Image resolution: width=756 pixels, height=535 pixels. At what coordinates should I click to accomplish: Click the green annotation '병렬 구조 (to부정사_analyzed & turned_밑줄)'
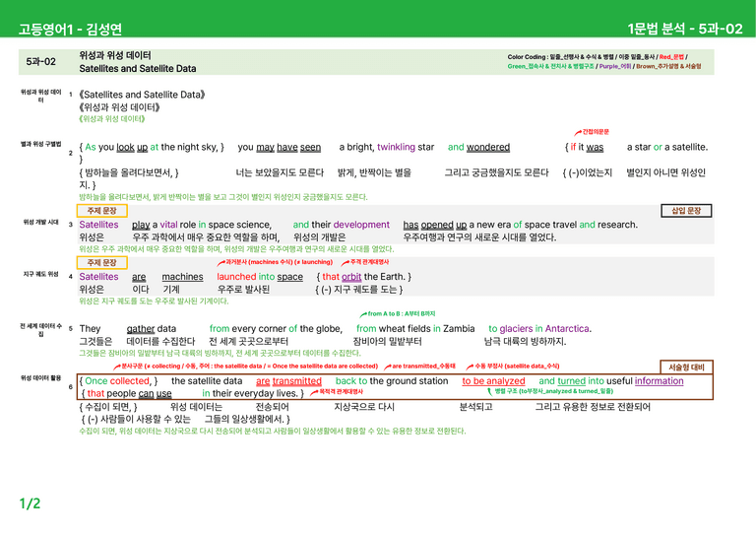553,391
